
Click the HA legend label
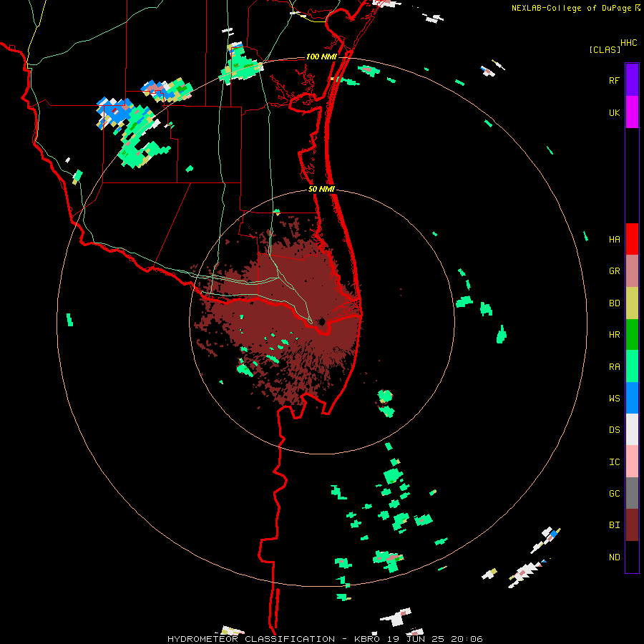(614, 240)
